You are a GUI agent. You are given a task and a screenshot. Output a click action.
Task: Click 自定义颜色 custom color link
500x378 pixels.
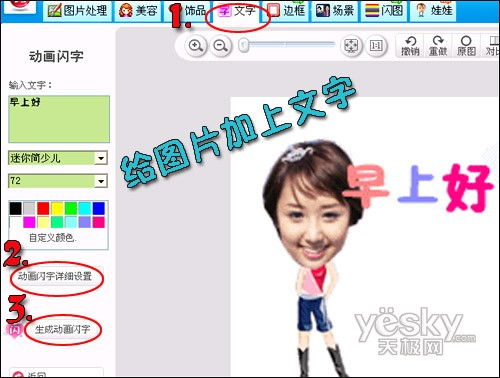[53, 238]
